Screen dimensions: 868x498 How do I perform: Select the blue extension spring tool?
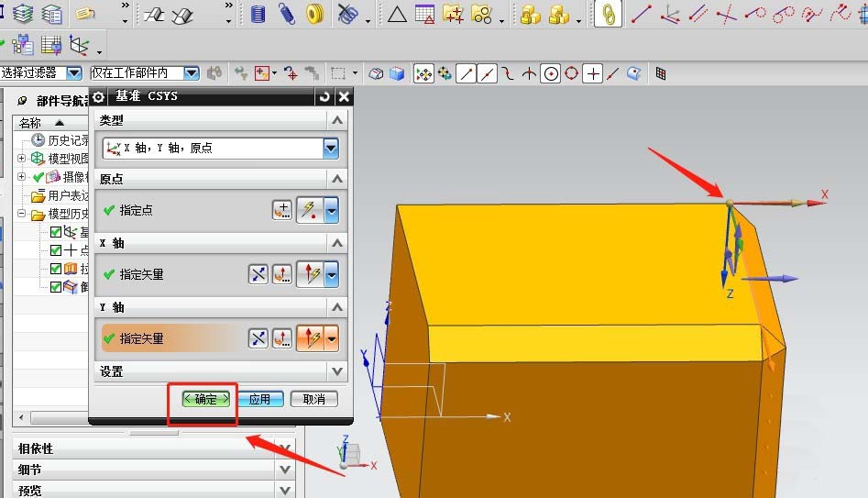286,14
